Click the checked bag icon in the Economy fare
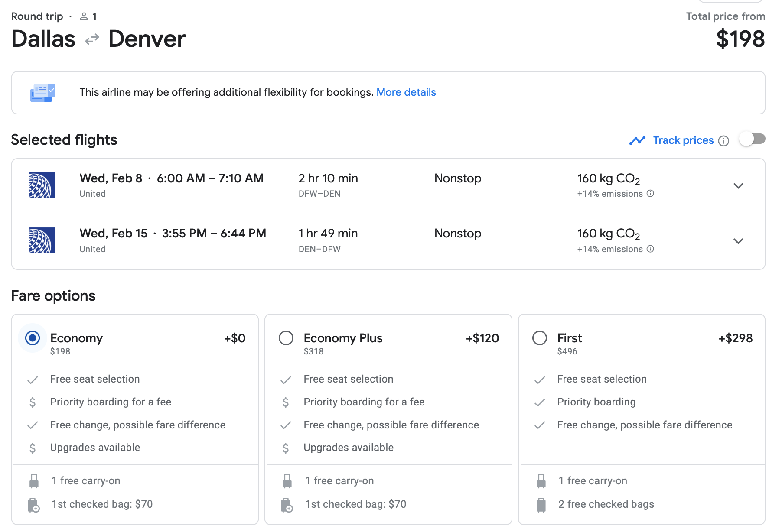Image resolution: width=769 pixels, height=532 pixels. pyautogui.click(x=33, y=505)
